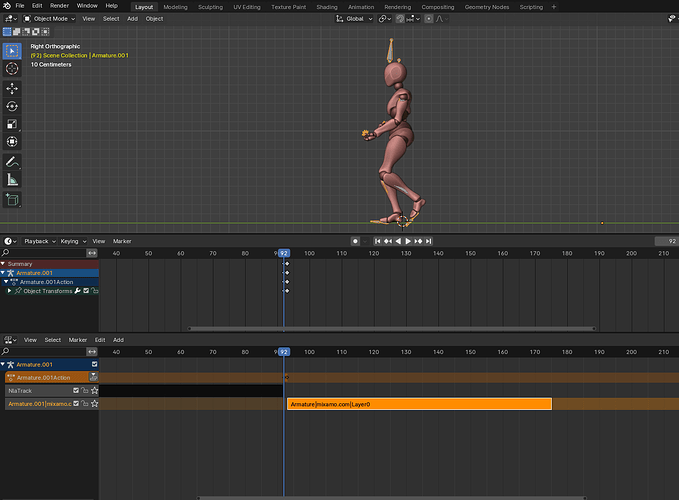The image size is (679, 500).
Task: Play the animation forward
Action: pyautogui.click(x=408, y=241)
